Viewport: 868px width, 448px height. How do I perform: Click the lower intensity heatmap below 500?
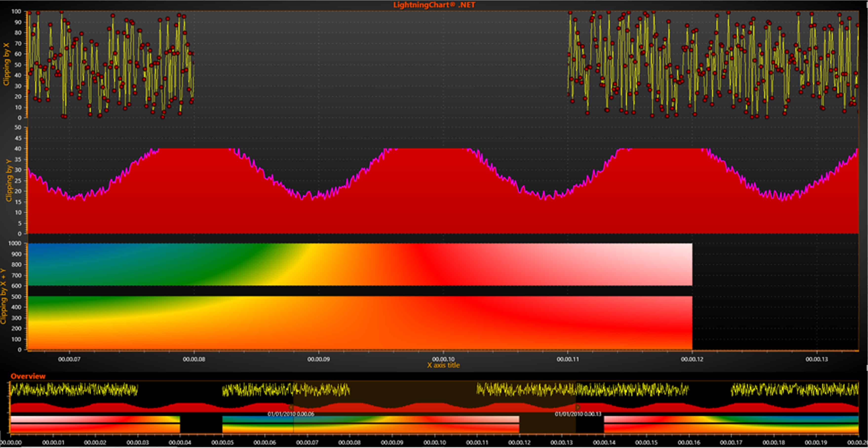(360, 323)
